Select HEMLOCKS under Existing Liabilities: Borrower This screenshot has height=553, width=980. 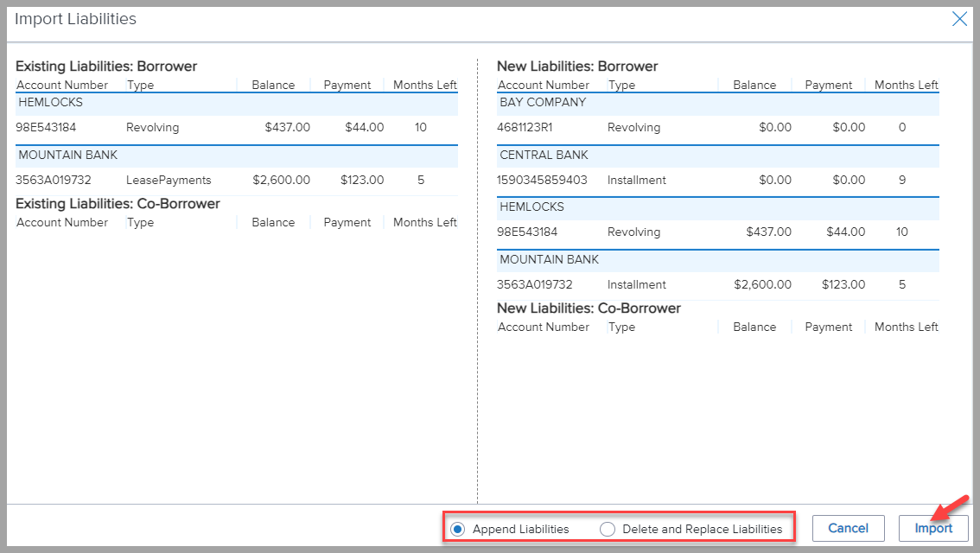pyautogui.click(x=237, y=103)
